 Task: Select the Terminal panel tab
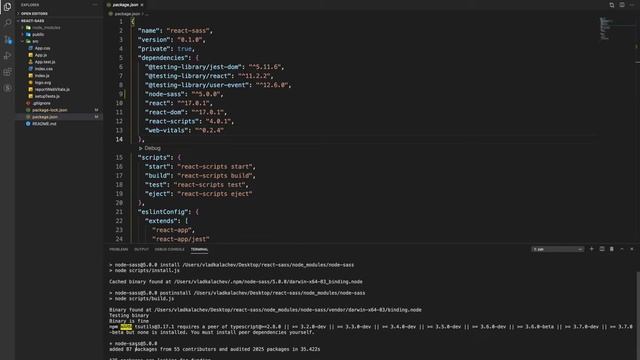[x=199, y=249]
